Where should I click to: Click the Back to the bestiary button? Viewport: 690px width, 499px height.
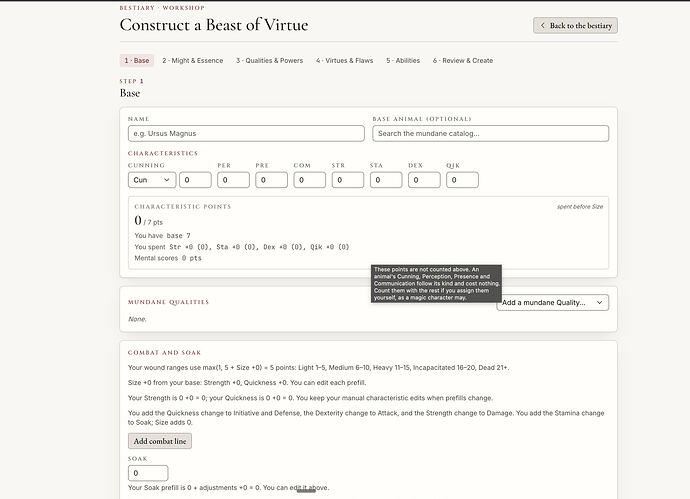point(575,26)
